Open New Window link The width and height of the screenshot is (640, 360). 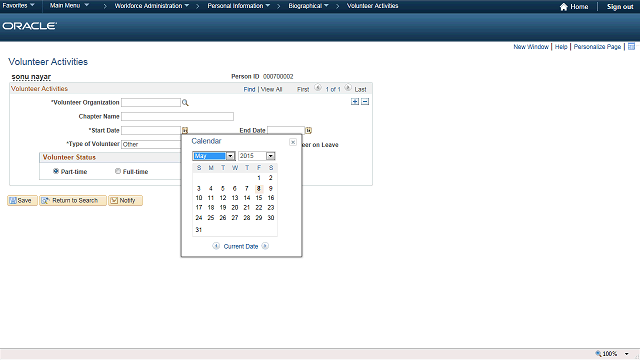pos(531,47)
